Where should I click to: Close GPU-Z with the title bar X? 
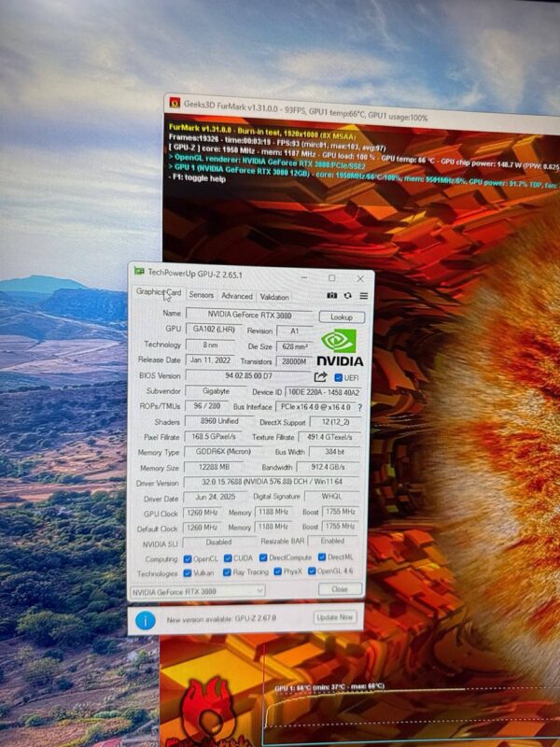point(360,278)
